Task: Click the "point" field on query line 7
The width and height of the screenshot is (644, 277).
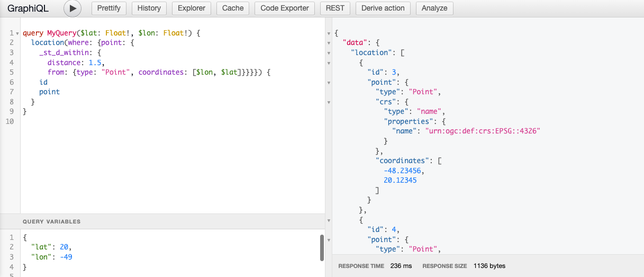Action: click(49, 92)
